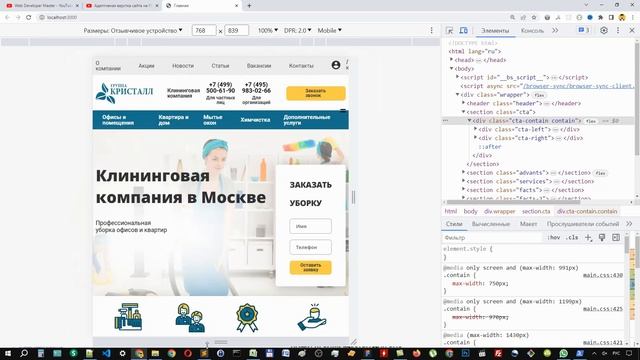Click the Телефон input on the page
Screen dimensions: 640x360
[310, 247]
